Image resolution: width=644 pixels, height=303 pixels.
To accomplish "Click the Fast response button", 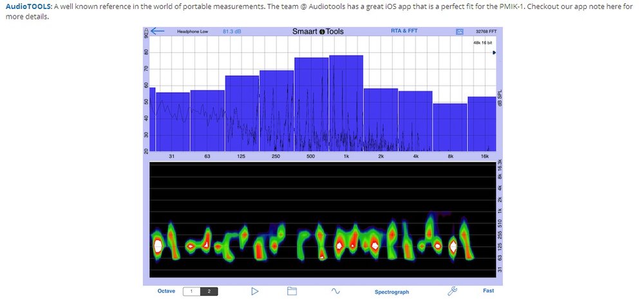I will coord(488,291).
